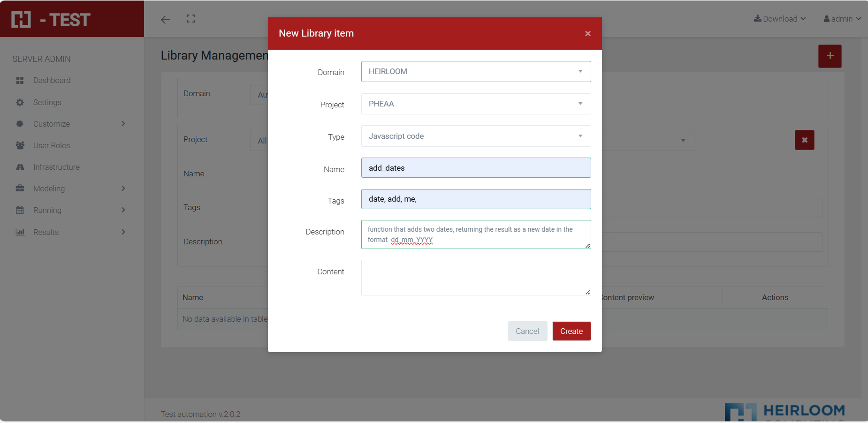Open the Domain dropdown showing HEIRLOOM
The width and height of the screenshot is (868, 423).
pyautogui.click(x=475, y=72)
